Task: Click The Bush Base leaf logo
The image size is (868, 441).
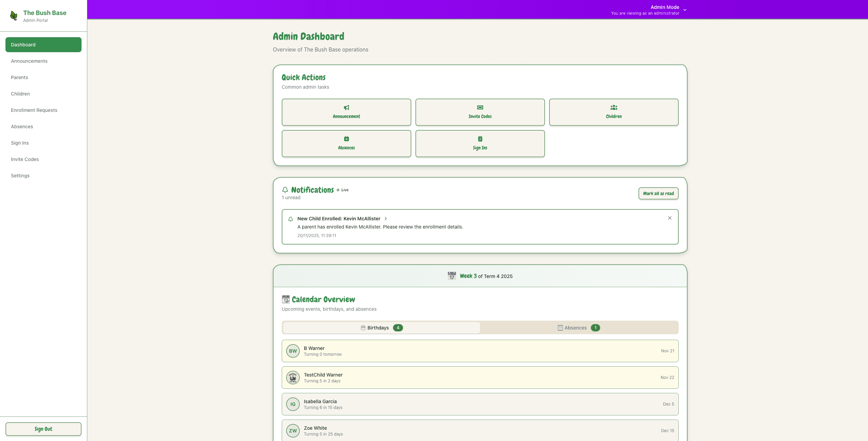Action: click(14, 16)
